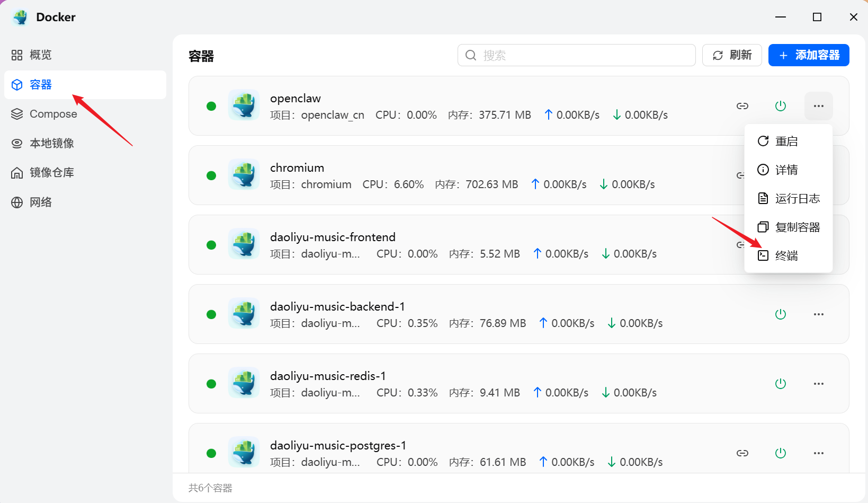Click openclaw container whale icon
Screen dimensions: 868x503
click(244, 105)
